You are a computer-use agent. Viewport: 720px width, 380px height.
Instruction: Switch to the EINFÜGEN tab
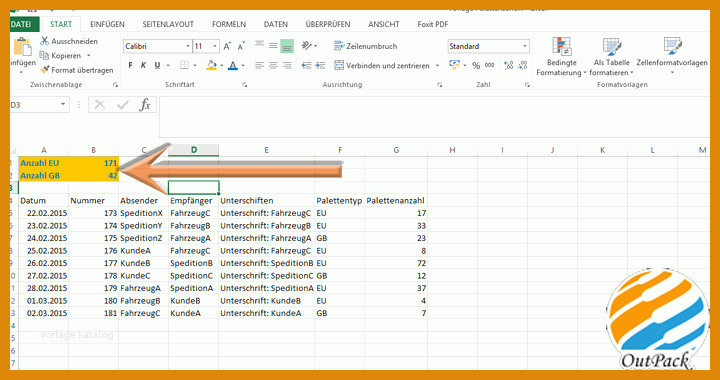point(107,24)
